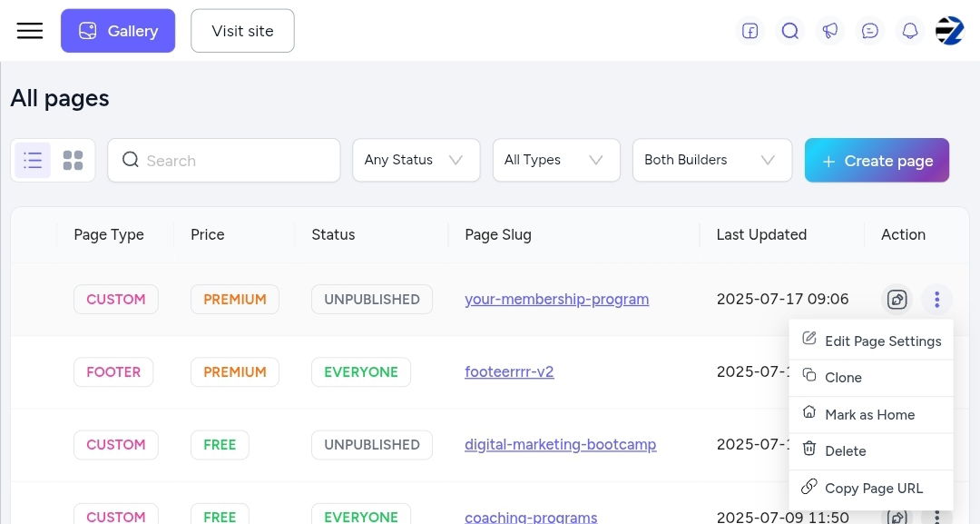Click the search icon in the top bar

pyautogui.click(x=790, y=31)
